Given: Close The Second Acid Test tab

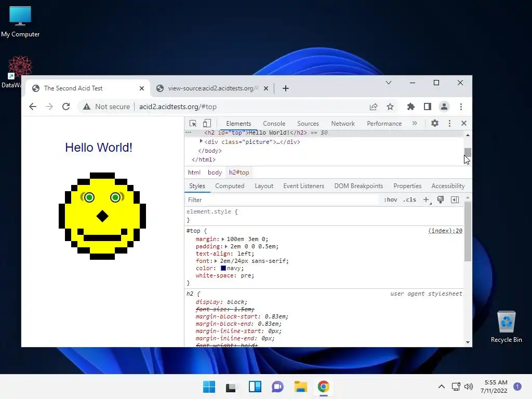Looking at the screenshot, I should click(141, 88).
